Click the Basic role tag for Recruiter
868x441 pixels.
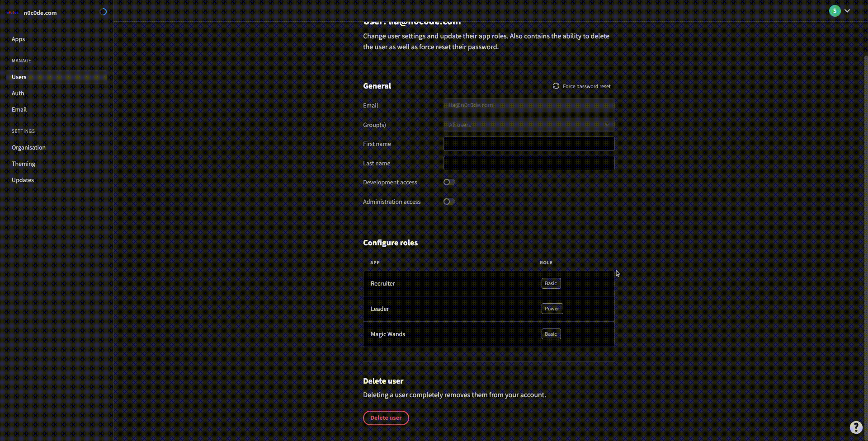click(551, 283)
